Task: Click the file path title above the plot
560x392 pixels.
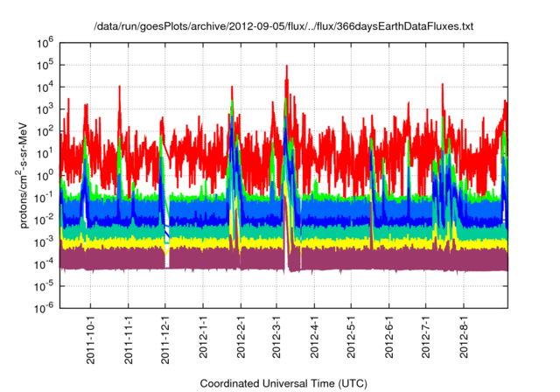Action: point(283,27)
